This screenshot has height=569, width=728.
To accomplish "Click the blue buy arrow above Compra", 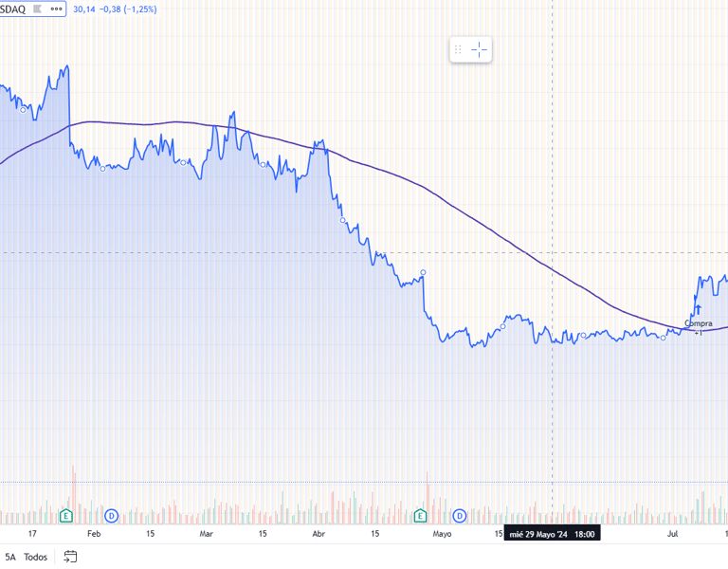I will pos(698,309).
